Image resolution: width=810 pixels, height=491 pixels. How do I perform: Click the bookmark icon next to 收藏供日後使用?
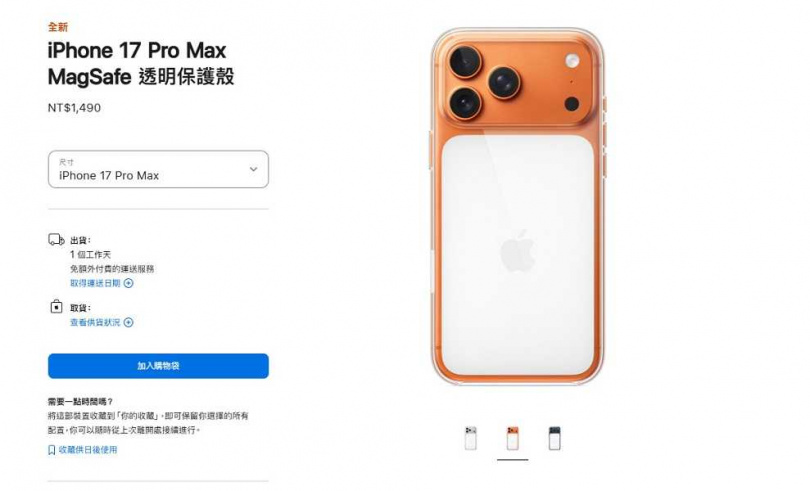click(x=52, y=450)
